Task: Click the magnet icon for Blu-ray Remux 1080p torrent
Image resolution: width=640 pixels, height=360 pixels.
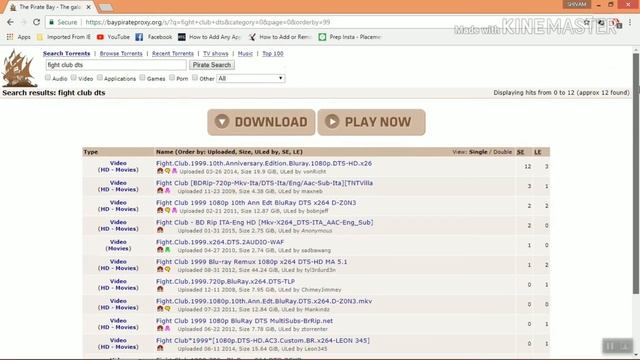Action: tap(160, 269)
